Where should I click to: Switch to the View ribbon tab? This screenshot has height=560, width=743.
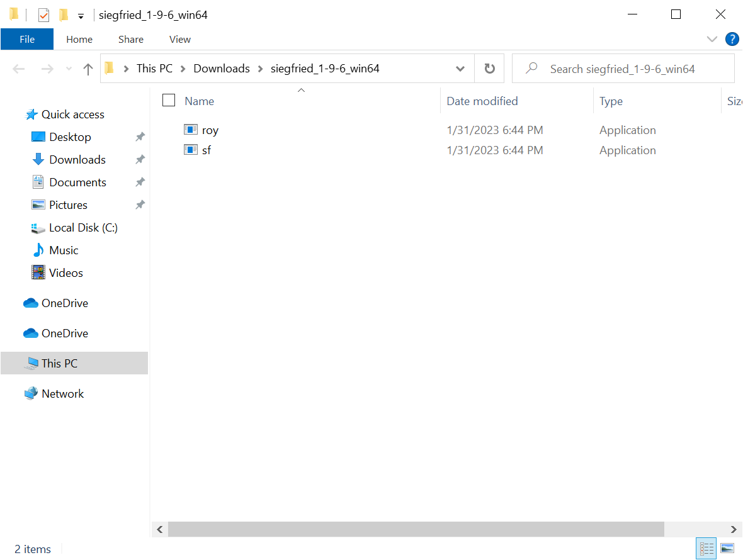click(x=179, y=39)
